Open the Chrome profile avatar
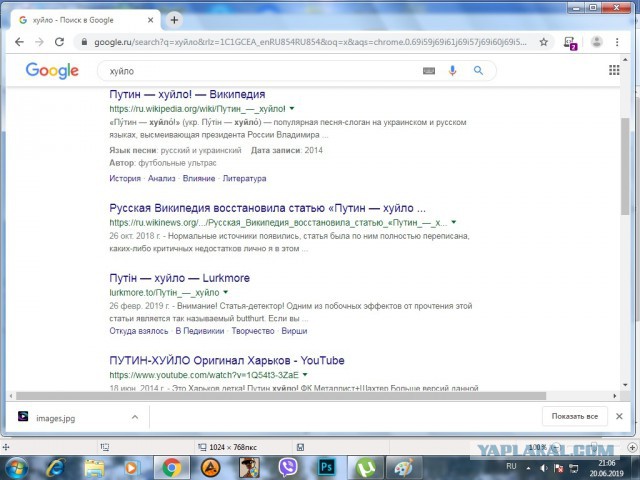This screenshot has width=640, height=480. [x=597, y=42]
